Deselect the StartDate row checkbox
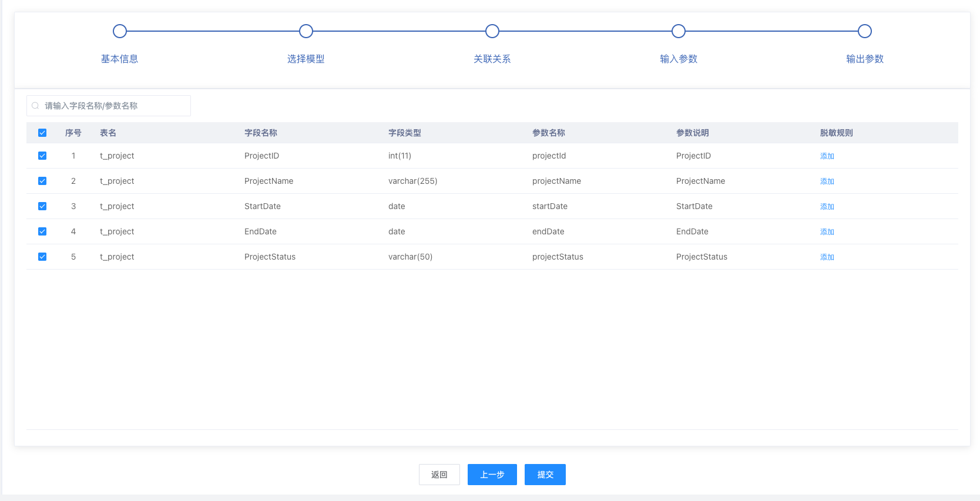This screenshot has width=980, height=501. [42, 206]
